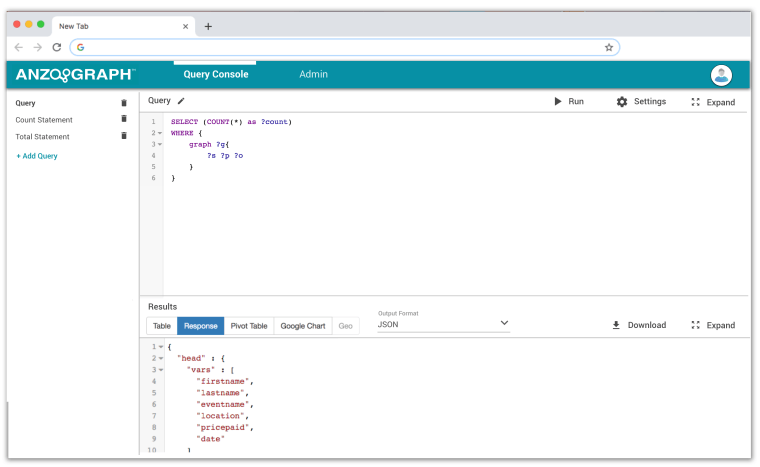The image size is (760, 467).
Task: Click the AnzoGraph logo
Action: click(75, 75)
